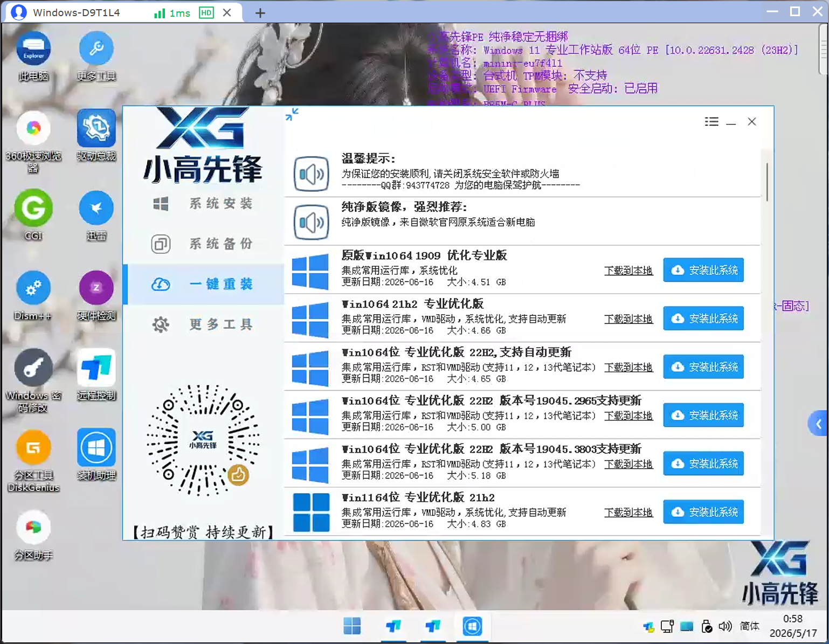
Task: Click the HD quality badge in tab
Action: [206, 13]
